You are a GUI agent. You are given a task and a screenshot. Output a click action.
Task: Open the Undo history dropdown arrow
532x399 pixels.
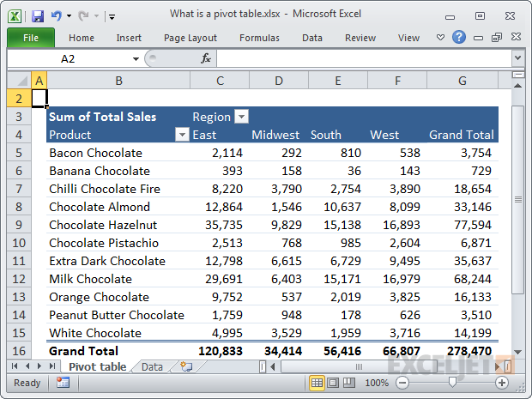[70, 16]
